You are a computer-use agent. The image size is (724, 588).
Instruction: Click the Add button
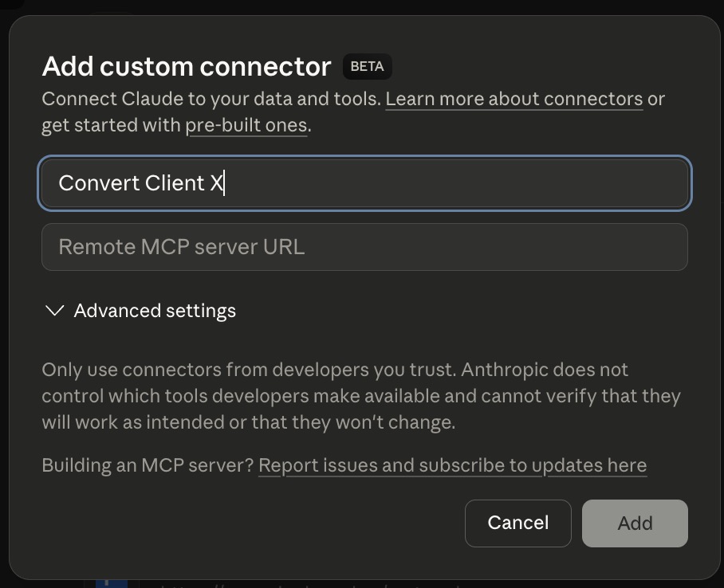[635, 523]
